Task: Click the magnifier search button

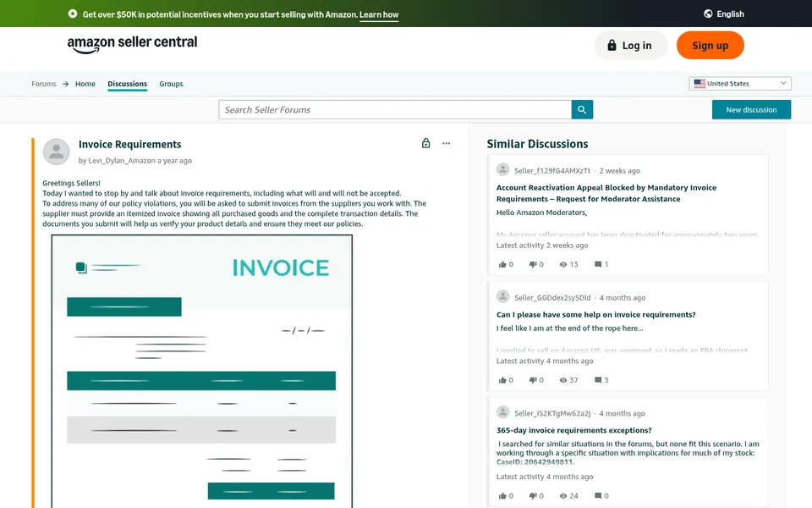Action: point(582,110)
